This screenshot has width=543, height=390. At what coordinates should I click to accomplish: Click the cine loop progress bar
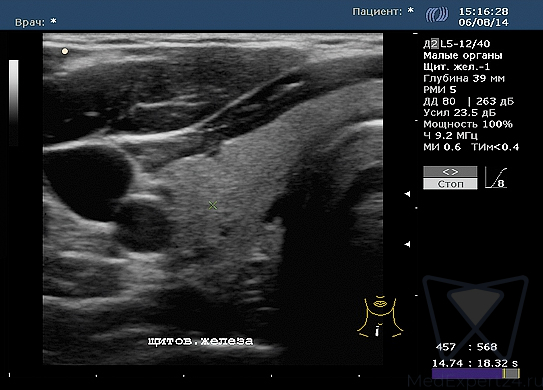click(475, 374)
